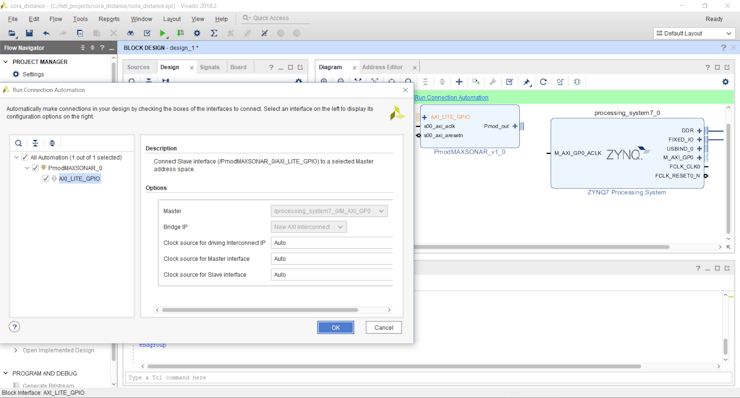Click the Validate Design checkbox icon in Diagram
Image resolution: width=740 pixels, height=398 pixels.
(509, 82)
